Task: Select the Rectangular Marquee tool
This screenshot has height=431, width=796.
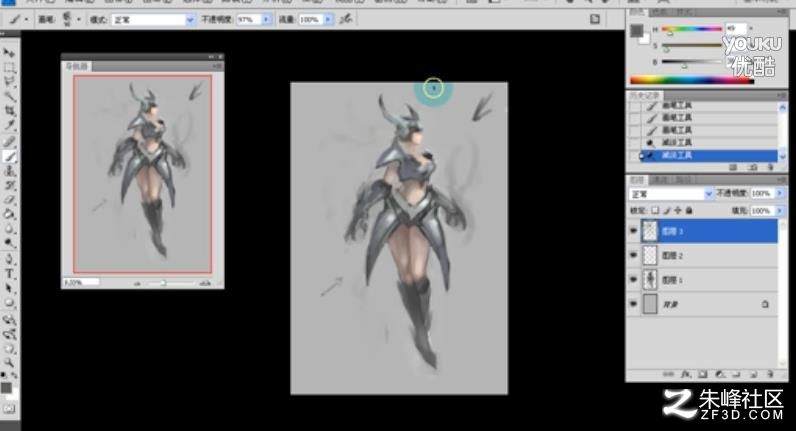Action: [x=9, y=68]
